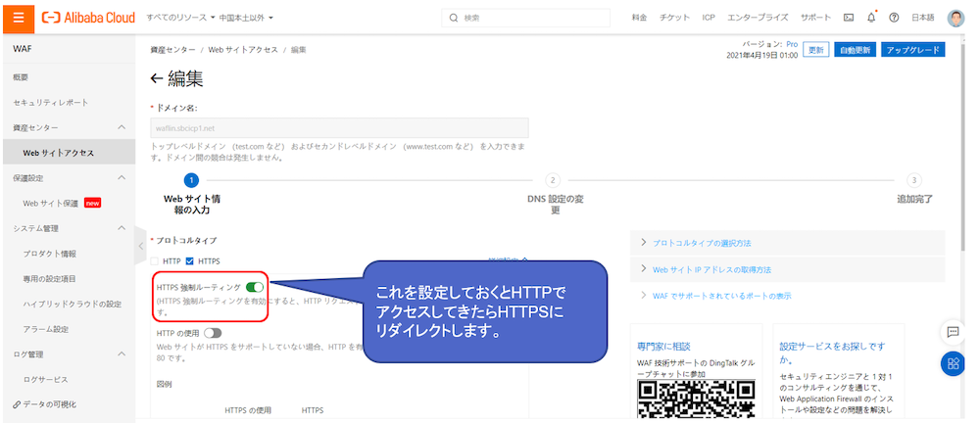This screenshot has width=980, height=423.
Task: Check the HTTP protocol checkbox
Action: pyautogui.click(x=155, y=261)
